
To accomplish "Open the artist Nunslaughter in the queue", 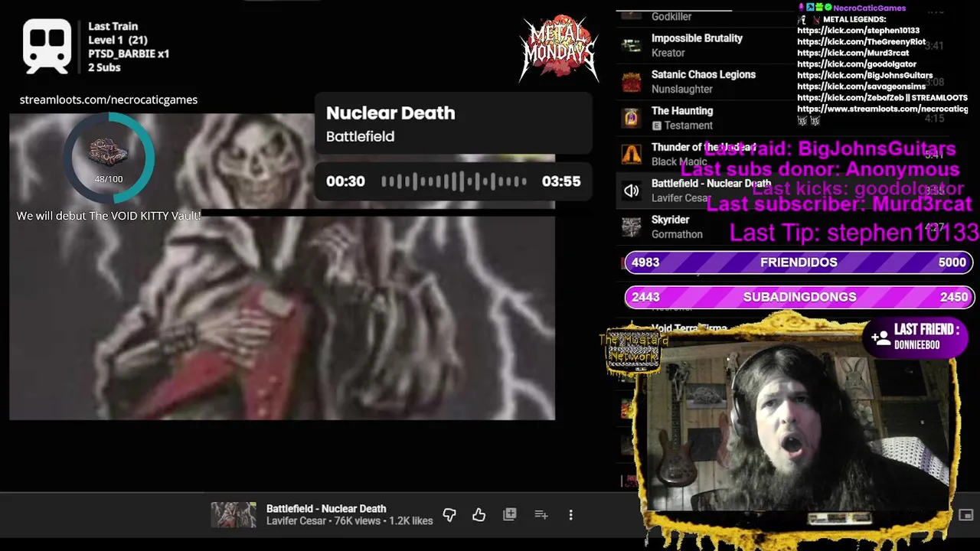I will [x=681, y=89].
